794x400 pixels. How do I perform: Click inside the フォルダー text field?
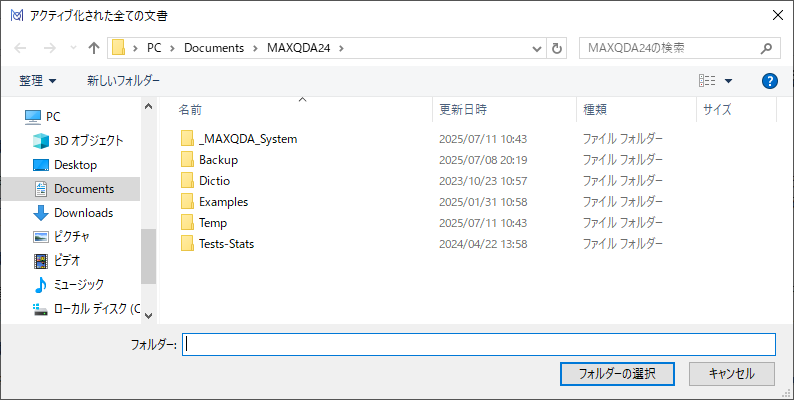479,344
